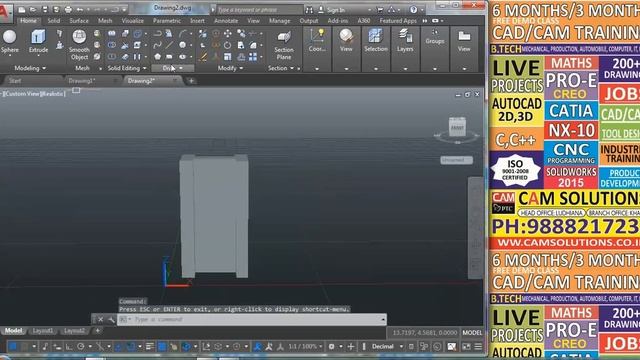Click Realistic visual style control label
Screen dimensions: 640x360
52,94
